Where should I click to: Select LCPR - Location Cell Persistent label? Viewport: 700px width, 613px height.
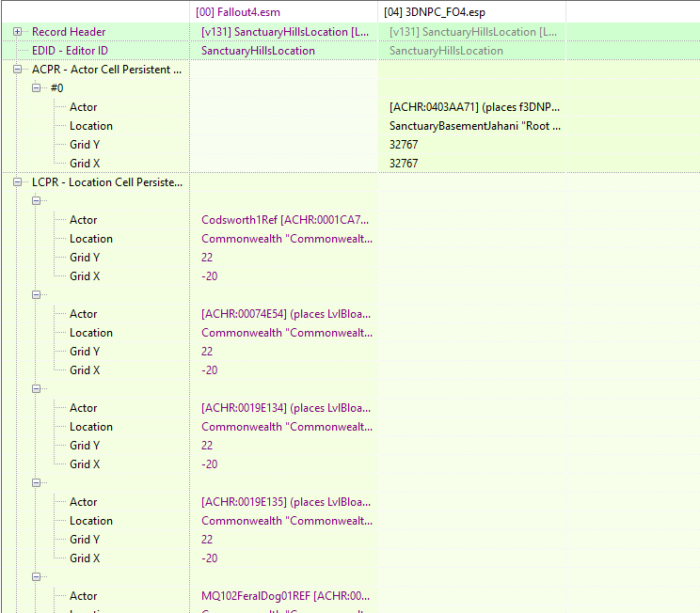pyautogui.click(x=107, y=182)
